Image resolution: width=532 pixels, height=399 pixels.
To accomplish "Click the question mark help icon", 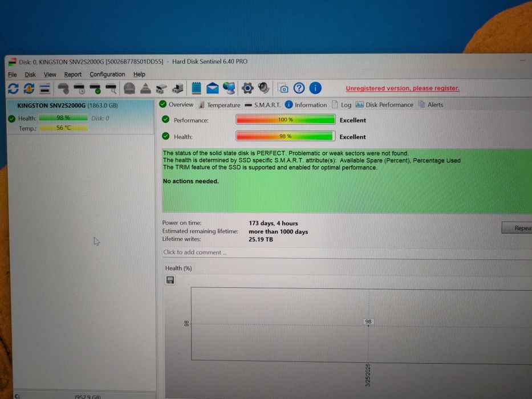I will click(x=299, y=88).
